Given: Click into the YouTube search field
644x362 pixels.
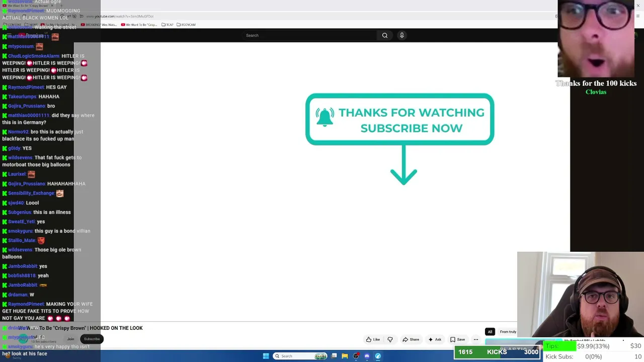Looking at the screenshot, I should click(x=310, y=35).
